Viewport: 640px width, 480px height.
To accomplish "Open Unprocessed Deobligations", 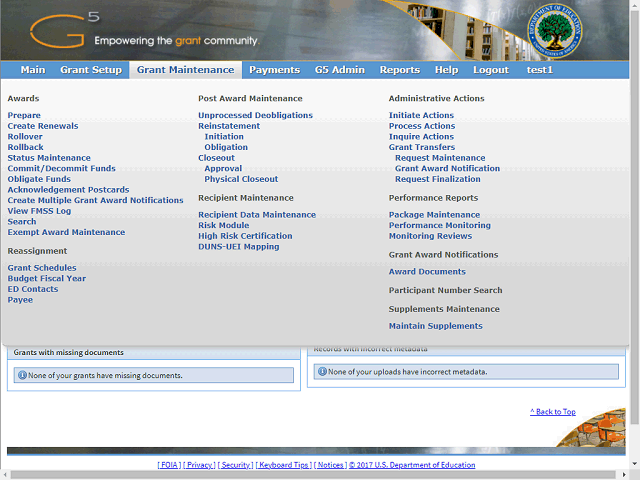I will coord(256,115).
